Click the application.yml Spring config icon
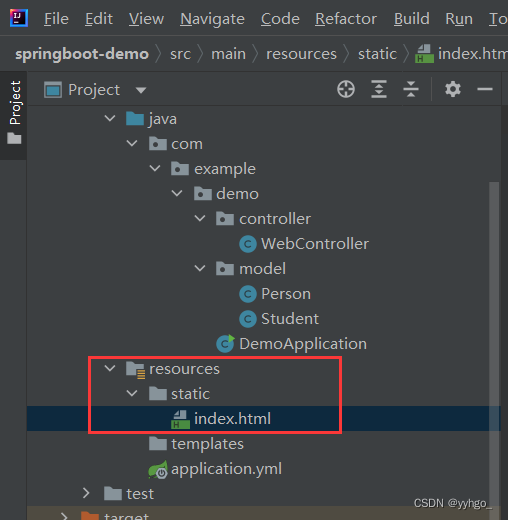This screenshot has height=520, width=508. pos(158,469)
